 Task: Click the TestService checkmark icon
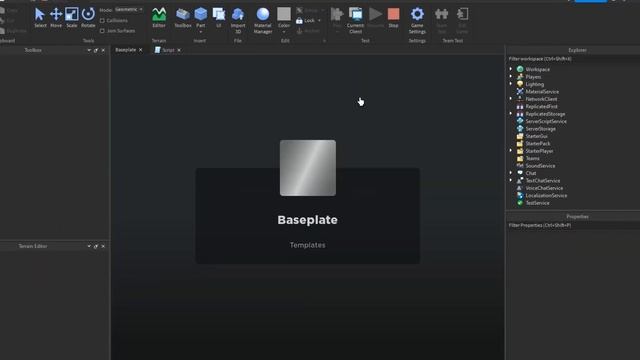pos(520,203)
